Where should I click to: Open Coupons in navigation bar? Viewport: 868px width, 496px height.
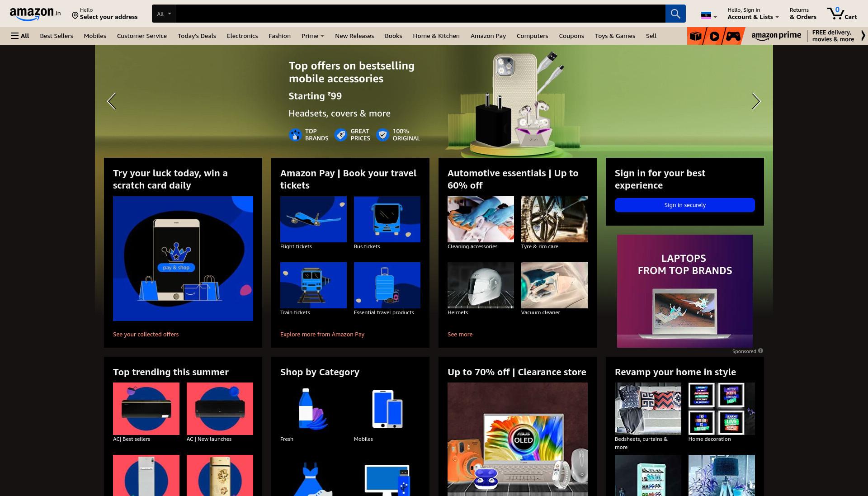tap(571, 36)
